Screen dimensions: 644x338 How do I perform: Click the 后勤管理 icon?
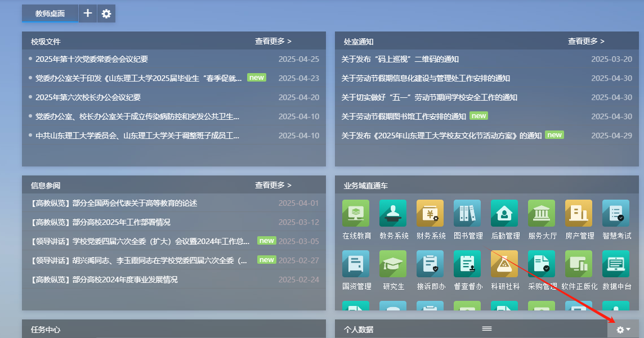(505, 214)
